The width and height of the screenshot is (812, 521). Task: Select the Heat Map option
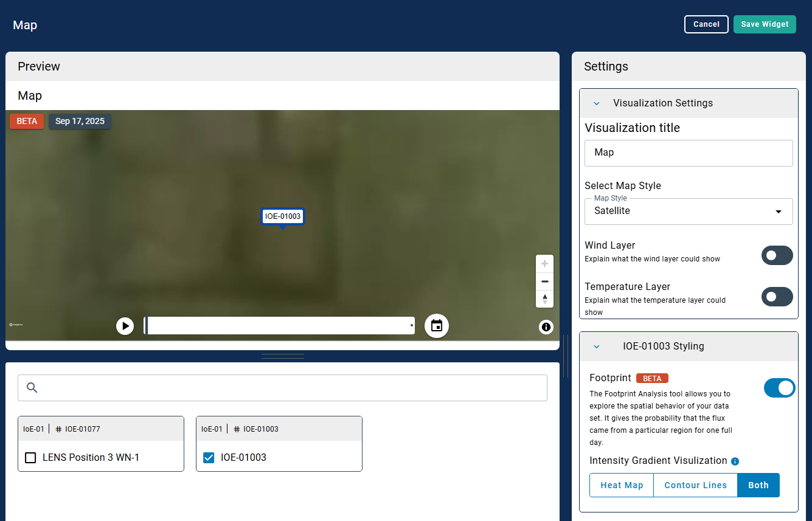(622, 485)
